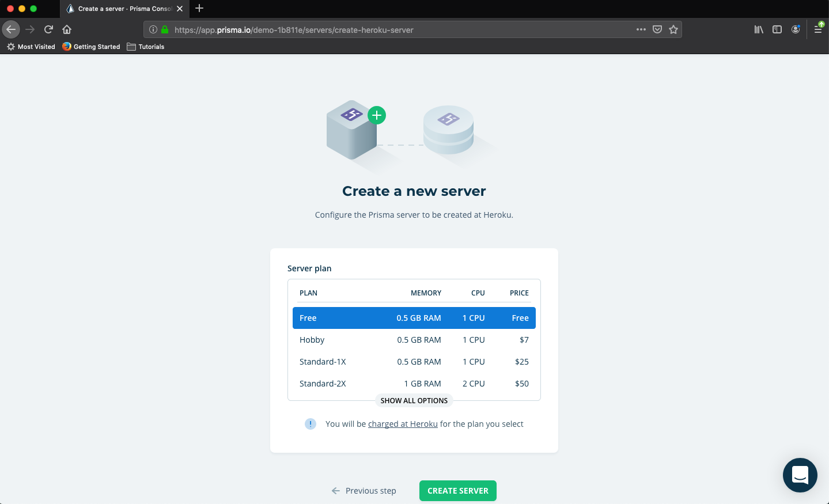Click the site information icon in the address bar
Screen dimensions: 829x504
point(153,29)
